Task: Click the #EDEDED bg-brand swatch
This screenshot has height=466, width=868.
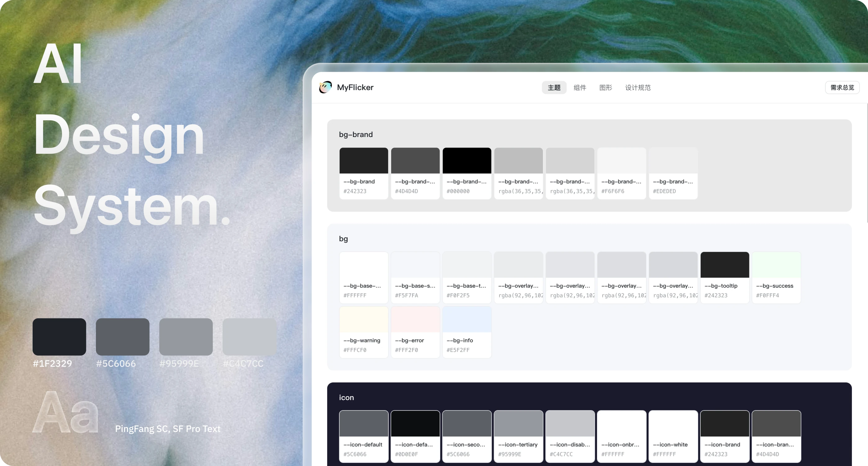Action: click(673, 173)
